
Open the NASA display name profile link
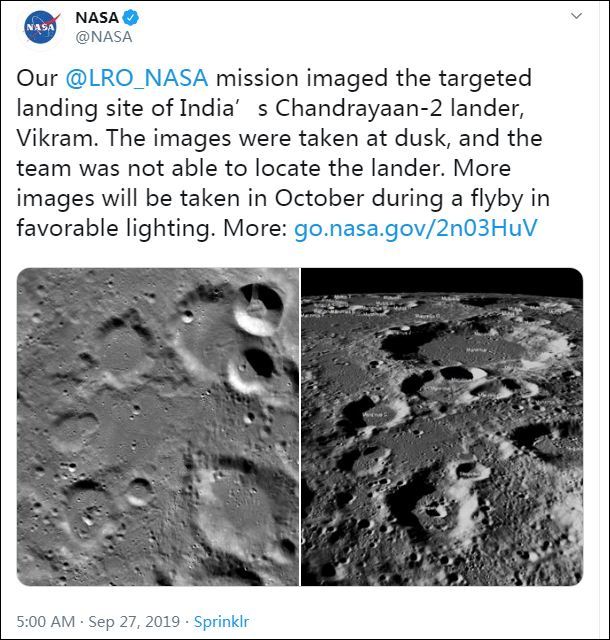(97, 18)
